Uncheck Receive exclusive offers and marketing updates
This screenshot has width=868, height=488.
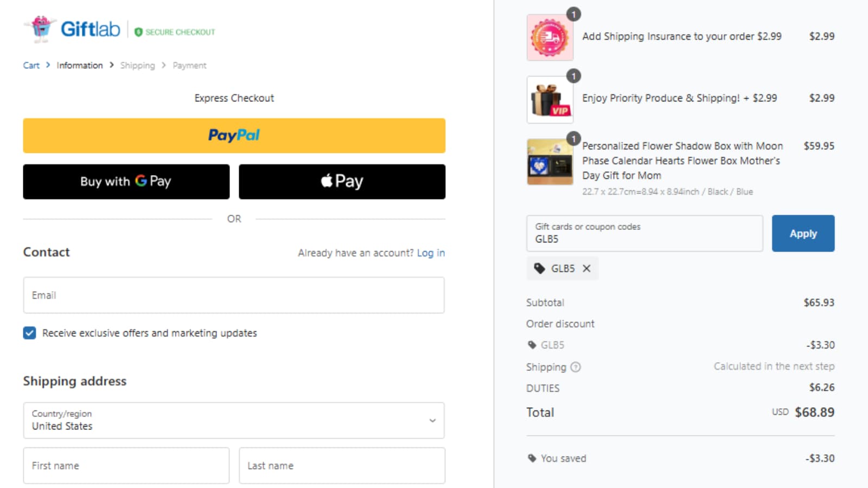[x=29, y=333]
